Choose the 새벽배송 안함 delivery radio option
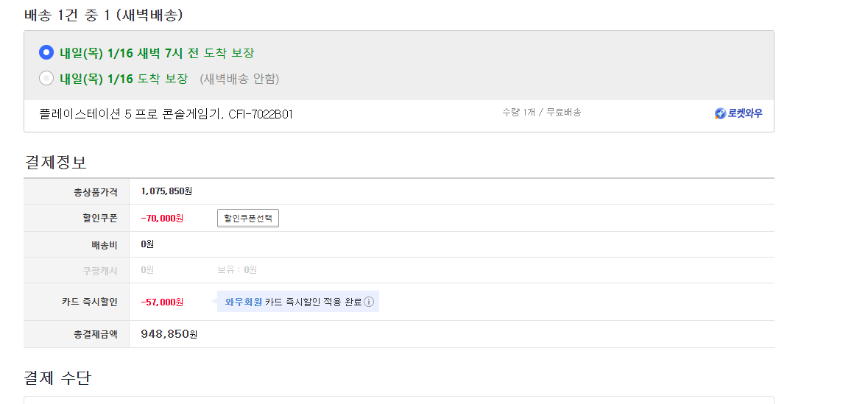The image size is (868, 404). pyautogui.click(x=46, y=78)
